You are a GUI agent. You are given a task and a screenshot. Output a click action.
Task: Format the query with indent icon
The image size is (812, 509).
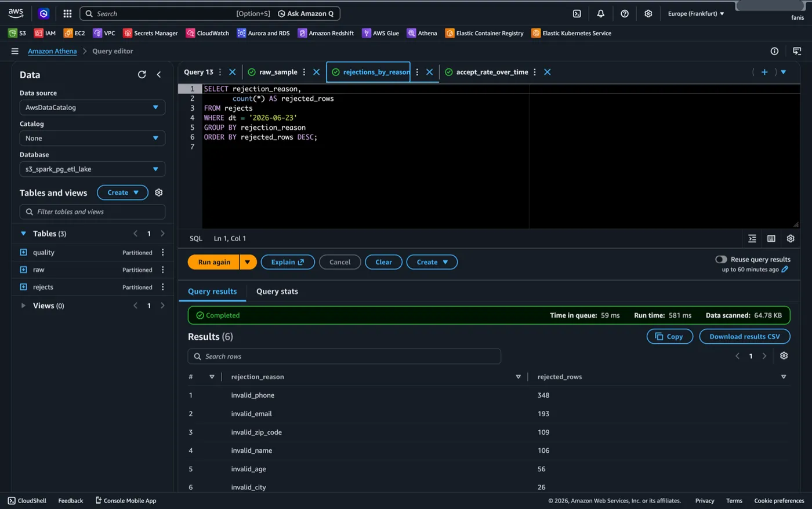[x=752, y=238]
